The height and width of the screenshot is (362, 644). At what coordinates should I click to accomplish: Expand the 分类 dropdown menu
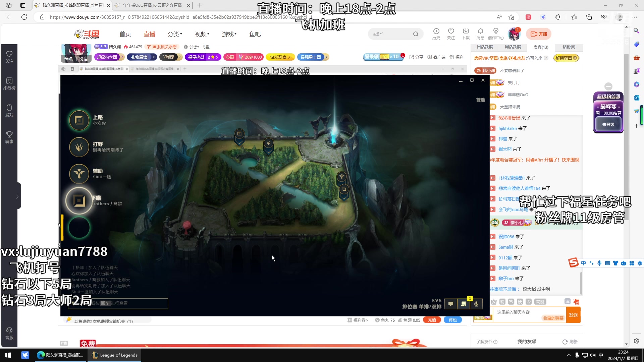point(175,34)
